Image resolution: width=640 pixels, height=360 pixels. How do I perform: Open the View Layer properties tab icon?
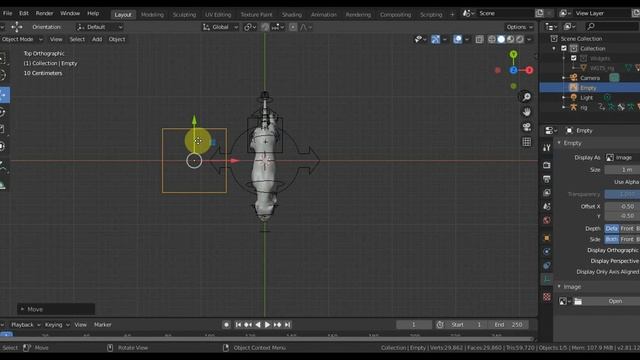[x=547, y=193]
